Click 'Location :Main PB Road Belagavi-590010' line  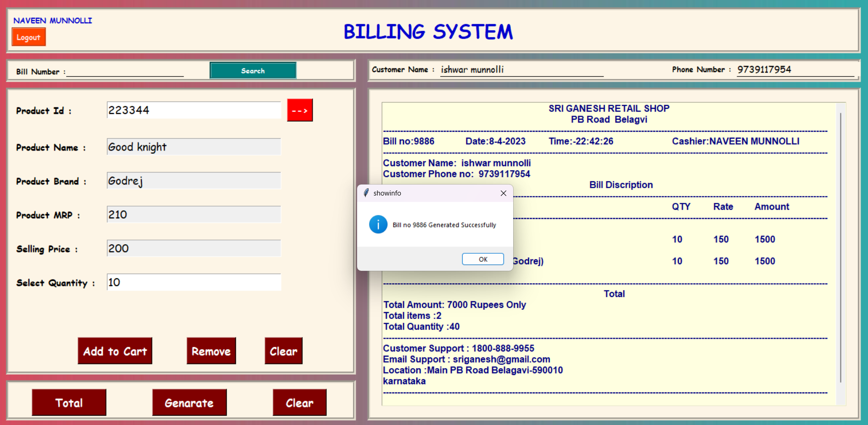click(x=473, y=370)
